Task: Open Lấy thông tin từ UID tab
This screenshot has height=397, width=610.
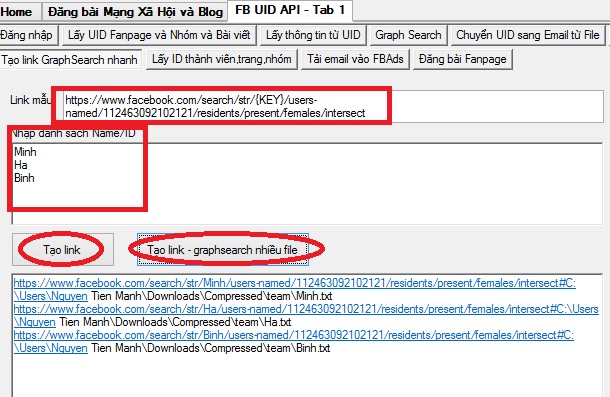Action: [x=313, y=35]
